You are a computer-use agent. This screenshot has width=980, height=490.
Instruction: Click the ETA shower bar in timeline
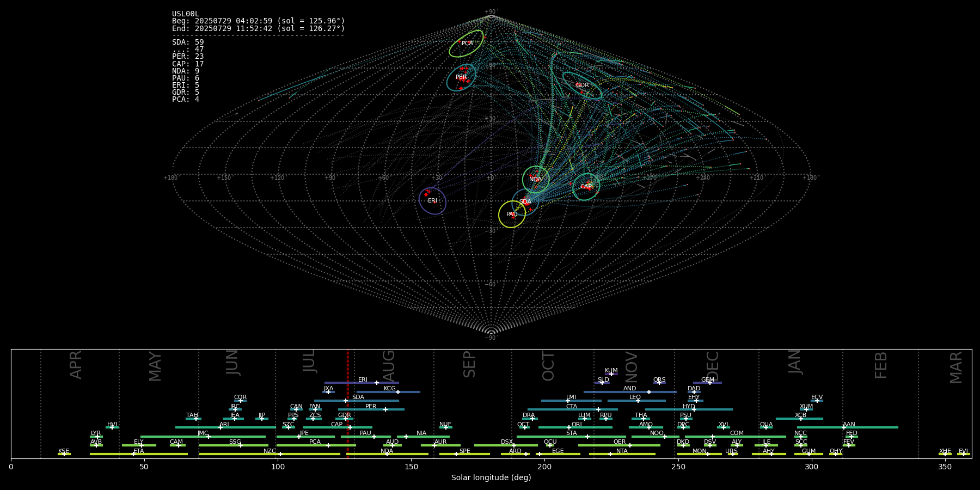pos(138,454)
